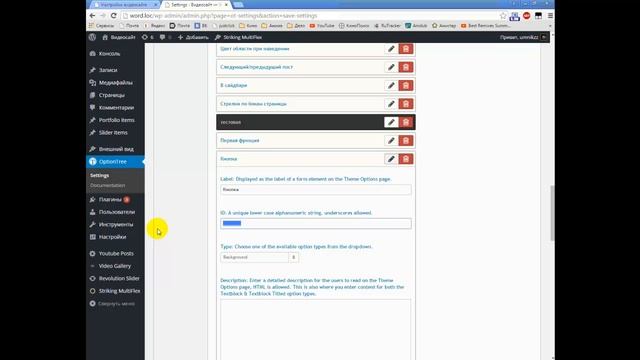Open the YouTube bookmark

coord(322,26)
